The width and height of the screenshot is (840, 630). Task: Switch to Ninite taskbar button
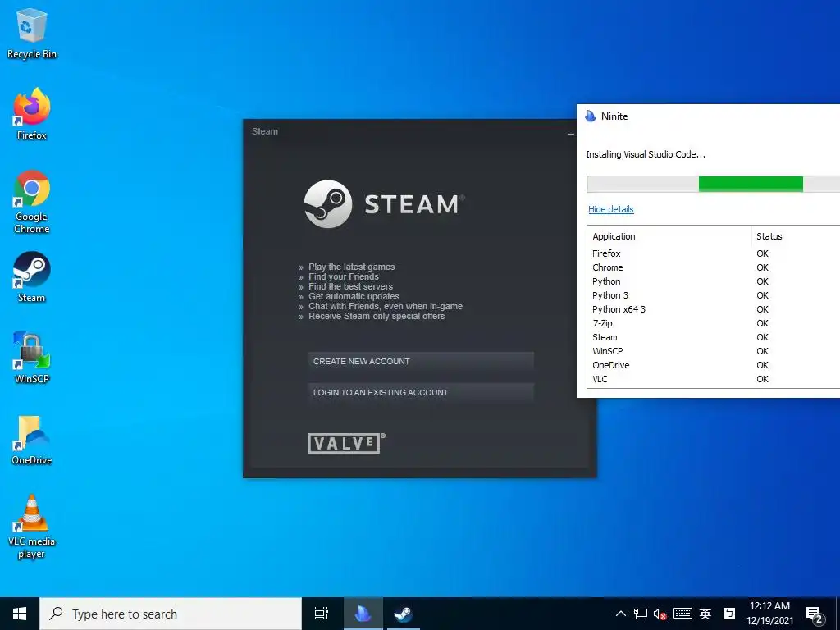[x=363, y=614]
